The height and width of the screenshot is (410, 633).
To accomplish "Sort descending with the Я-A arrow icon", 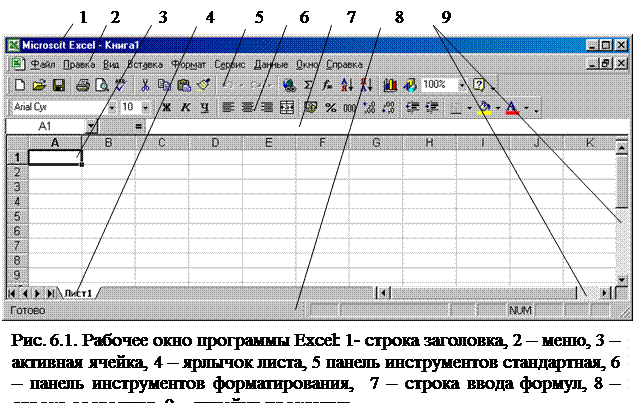I will point(366,85).
